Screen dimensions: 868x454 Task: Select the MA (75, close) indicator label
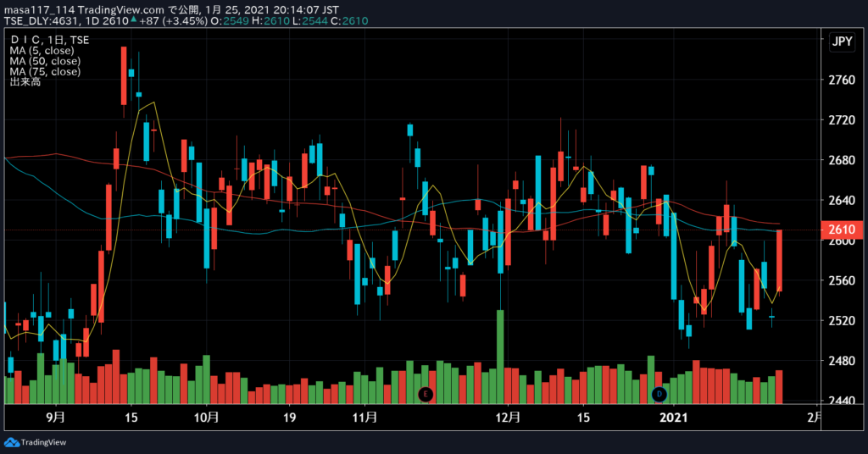[45, 71]
